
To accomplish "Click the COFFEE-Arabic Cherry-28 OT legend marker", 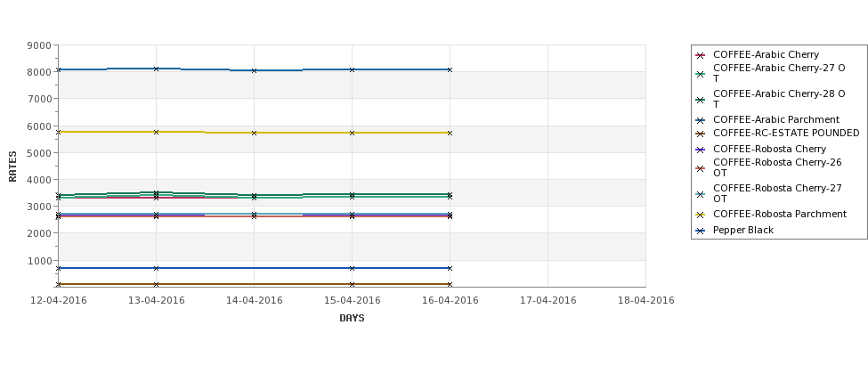I will 701,100.
